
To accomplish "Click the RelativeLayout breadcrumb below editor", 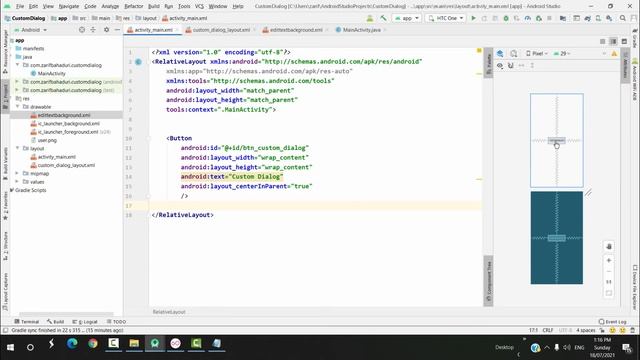I will (169, 312).
